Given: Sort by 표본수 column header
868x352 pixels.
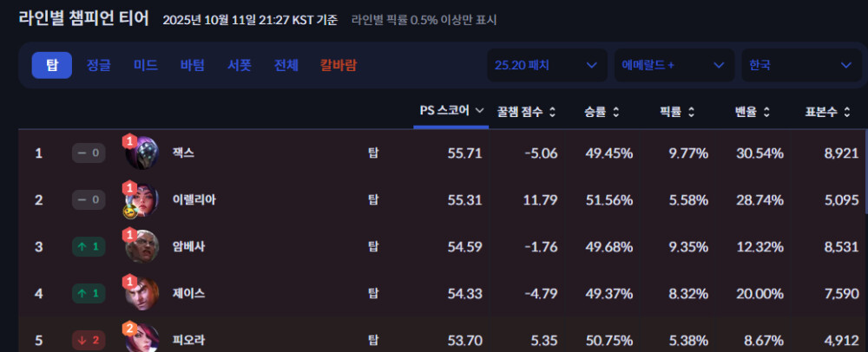Looking at the screenshot, I should click(x=832, y=112).
